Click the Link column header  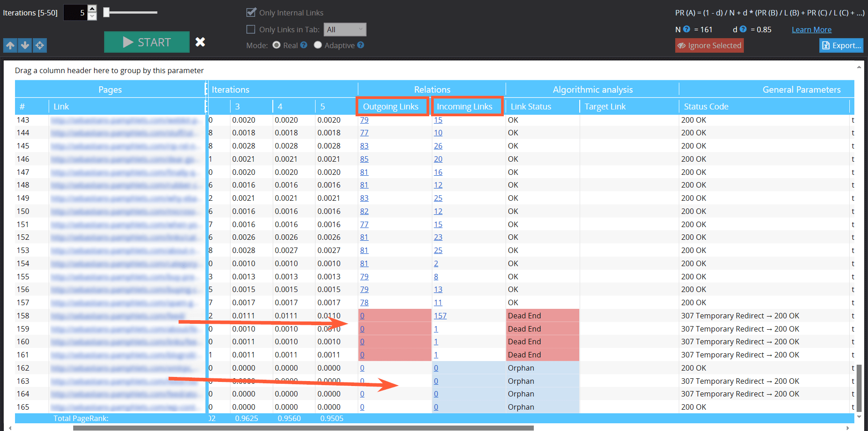[127, 107]
